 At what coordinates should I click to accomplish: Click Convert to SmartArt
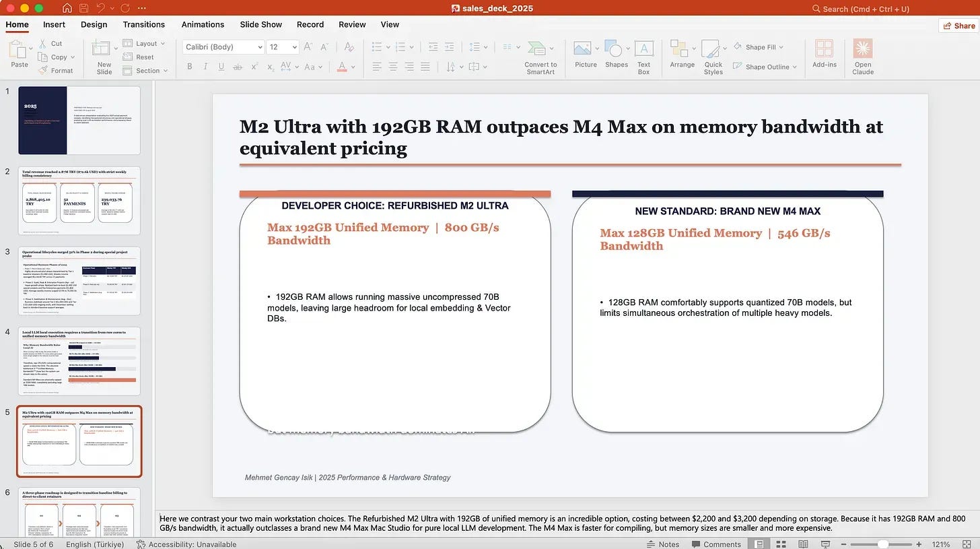pyautogui.click(x=540, y=57)
